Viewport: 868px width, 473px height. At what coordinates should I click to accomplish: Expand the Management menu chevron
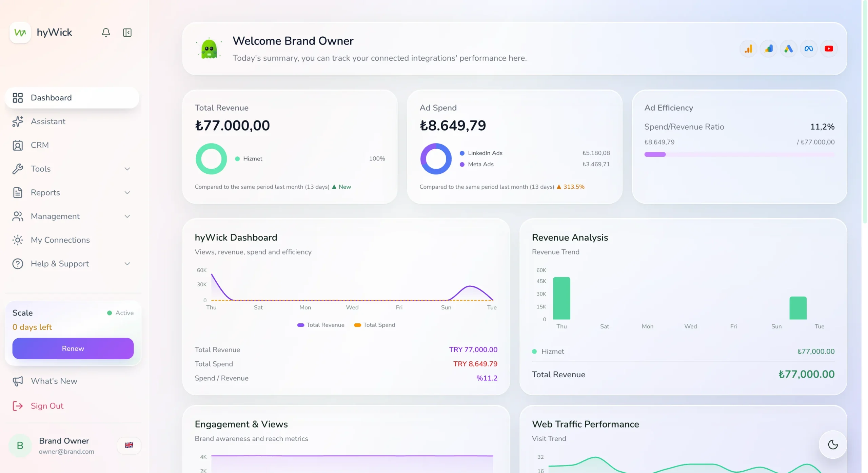127,216
